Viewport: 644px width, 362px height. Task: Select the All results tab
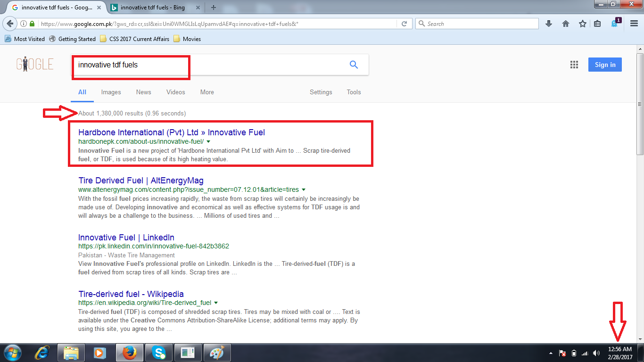tap(82, 92)
